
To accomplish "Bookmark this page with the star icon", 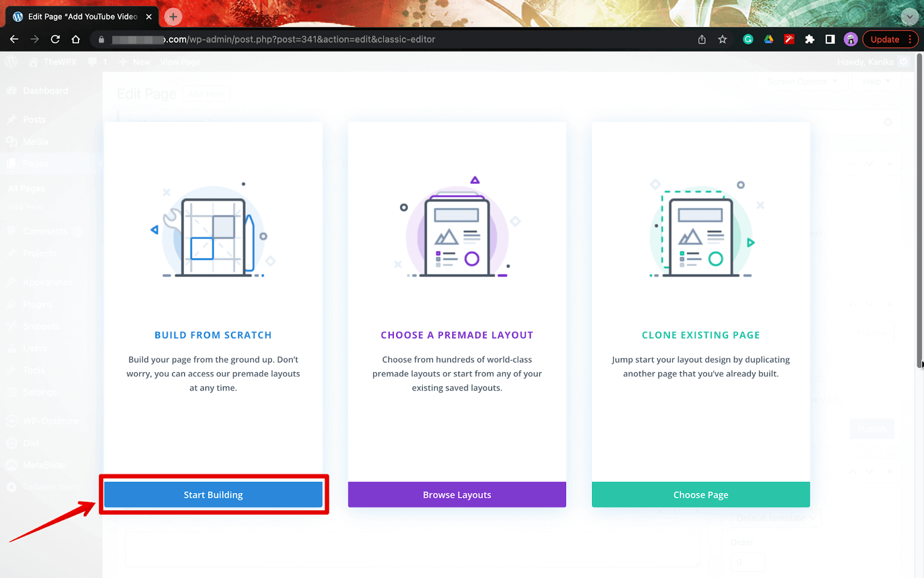I will coord(722,39).
